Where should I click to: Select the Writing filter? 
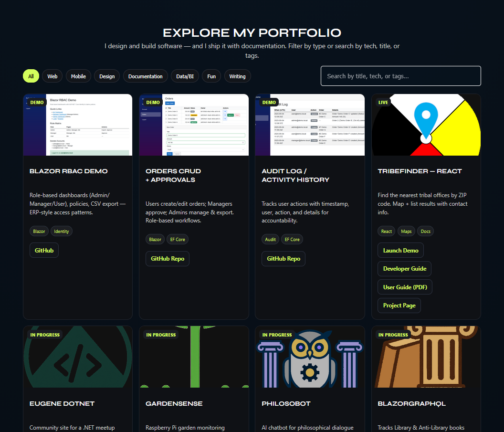(237, 76)
